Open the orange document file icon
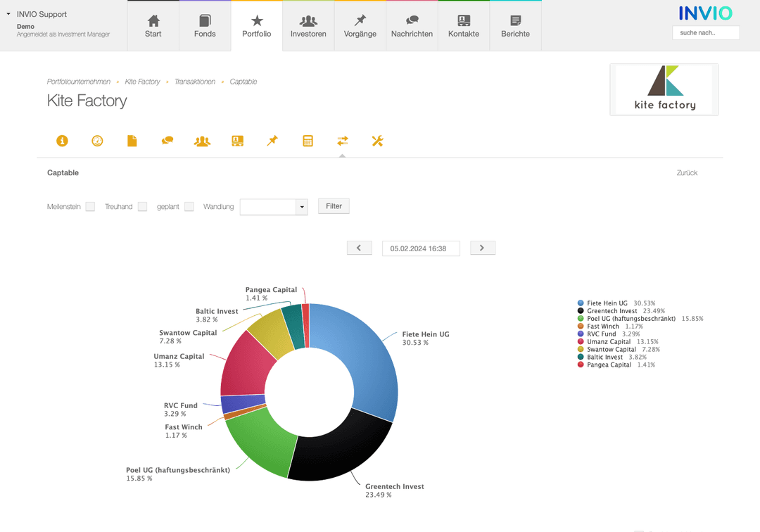Screen dimensions: 760x532 click(x=132, y=141)
